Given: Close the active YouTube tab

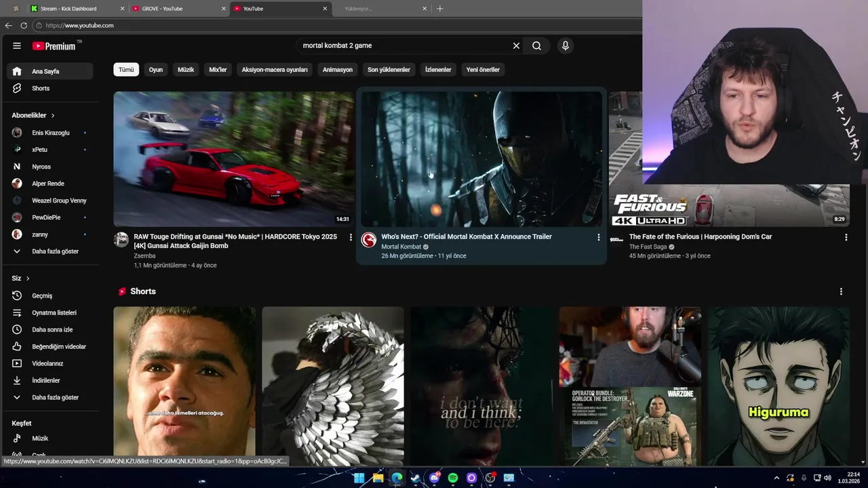Looking at the screenshot, I should (325, 9).
